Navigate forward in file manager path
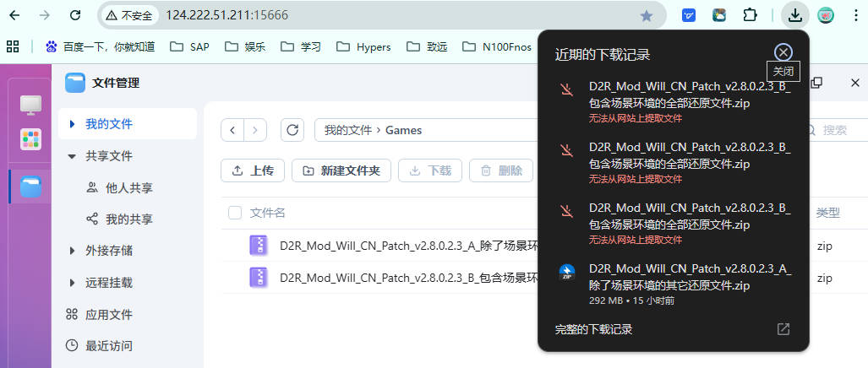The image size is (868, 368). click(255, 130)
